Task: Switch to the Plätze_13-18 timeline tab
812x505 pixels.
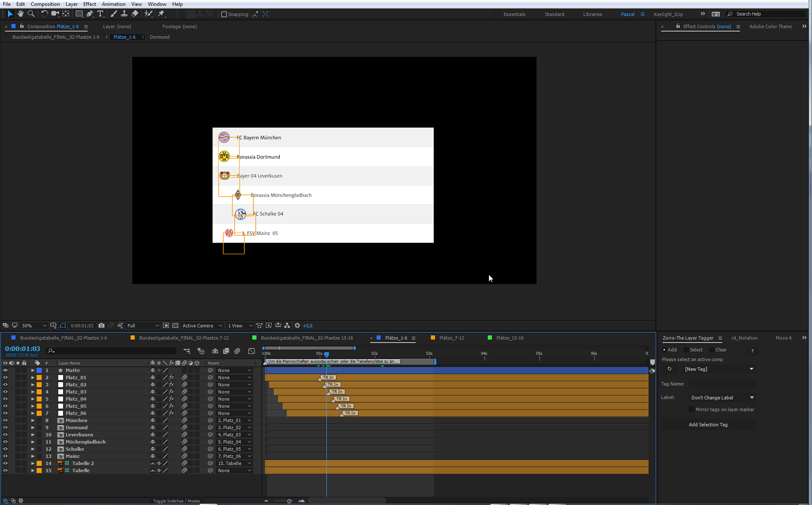Action: (509, 338)
